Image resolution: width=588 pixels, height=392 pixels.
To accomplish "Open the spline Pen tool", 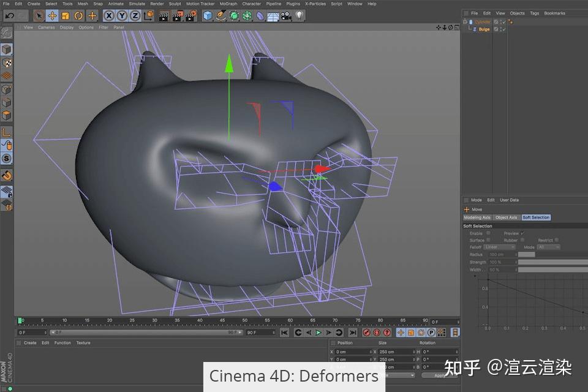I will click(221, 16).
